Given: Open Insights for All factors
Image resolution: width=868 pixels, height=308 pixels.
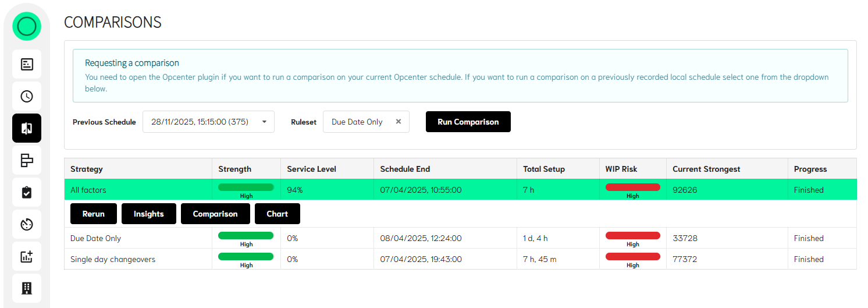Looking at the screenshot, I should coord(149,214).
